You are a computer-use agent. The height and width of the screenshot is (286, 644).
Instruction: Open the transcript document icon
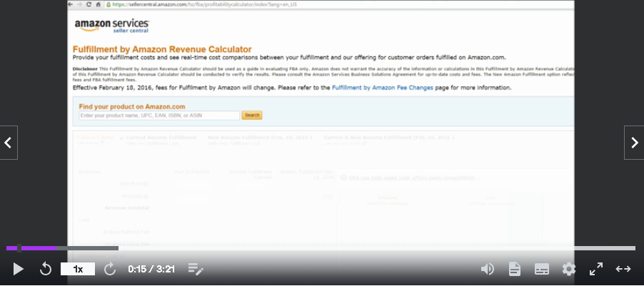pyautogui.click(x=514, y=269)
